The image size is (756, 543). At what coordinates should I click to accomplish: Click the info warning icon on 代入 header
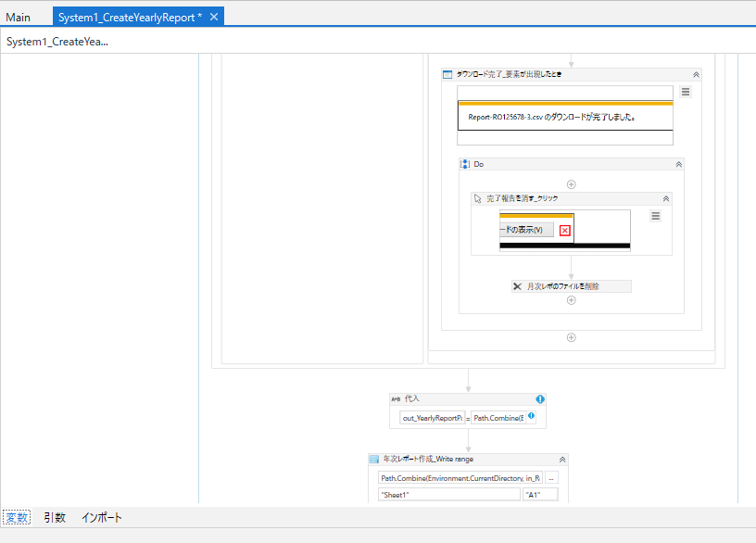[x=540, y=398]
